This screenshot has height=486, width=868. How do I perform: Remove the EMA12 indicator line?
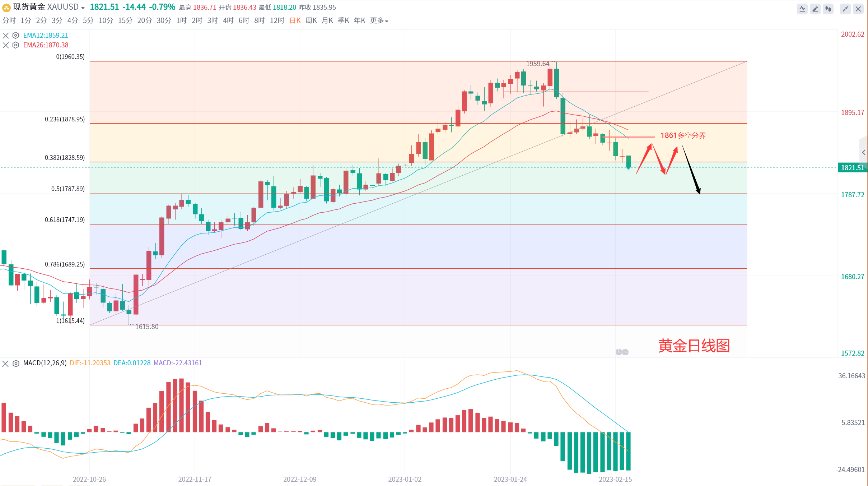coord(6,35)
